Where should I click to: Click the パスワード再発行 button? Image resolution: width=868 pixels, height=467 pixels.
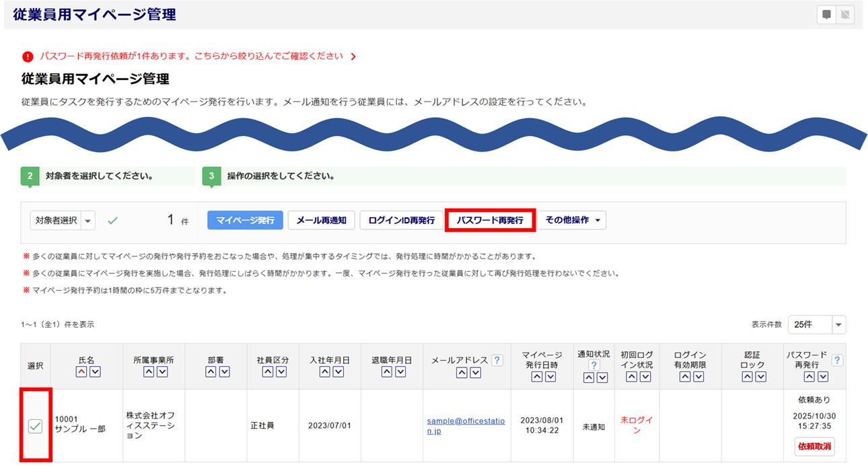490,220
